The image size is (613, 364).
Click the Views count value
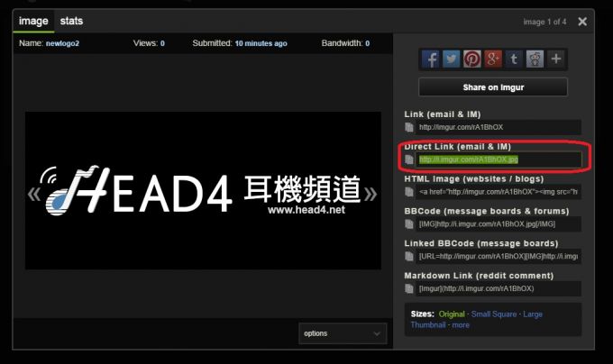[162, 43]
